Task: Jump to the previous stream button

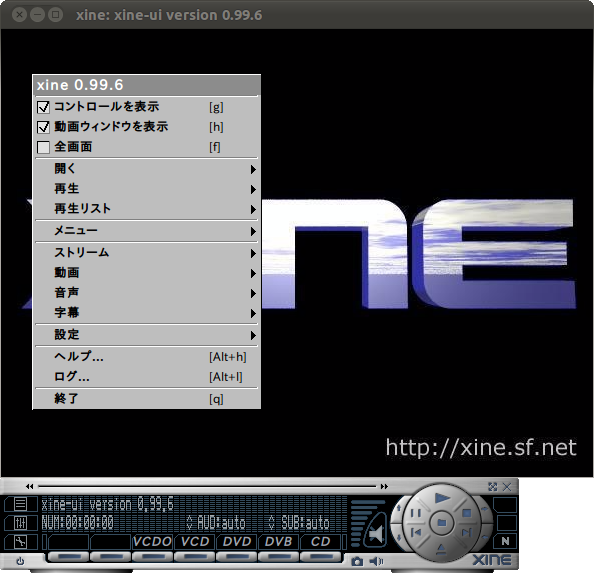Action: coord(416,532)
